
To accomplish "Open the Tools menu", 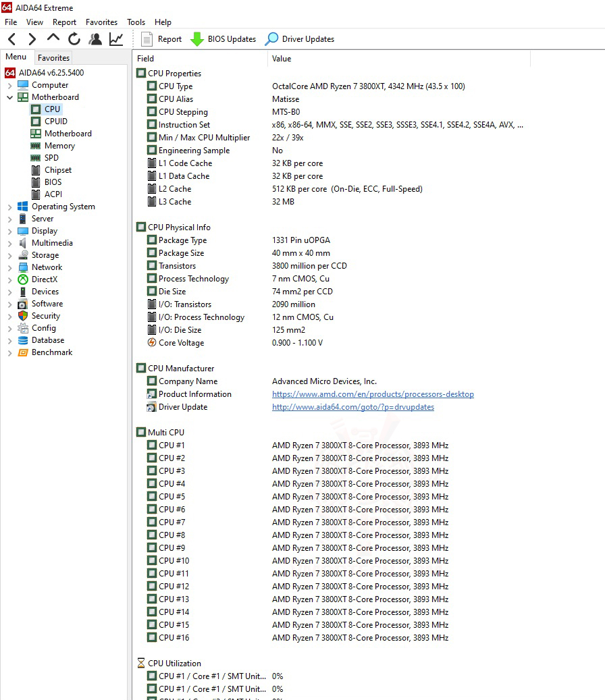I will 136,22.
